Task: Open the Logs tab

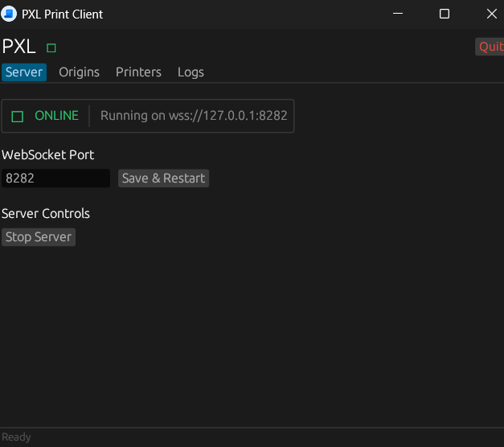Action: coord(191,72)
